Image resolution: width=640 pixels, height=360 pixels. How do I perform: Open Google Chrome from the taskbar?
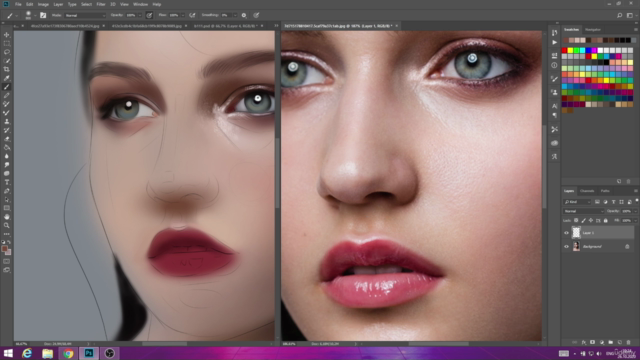point(68,353)
